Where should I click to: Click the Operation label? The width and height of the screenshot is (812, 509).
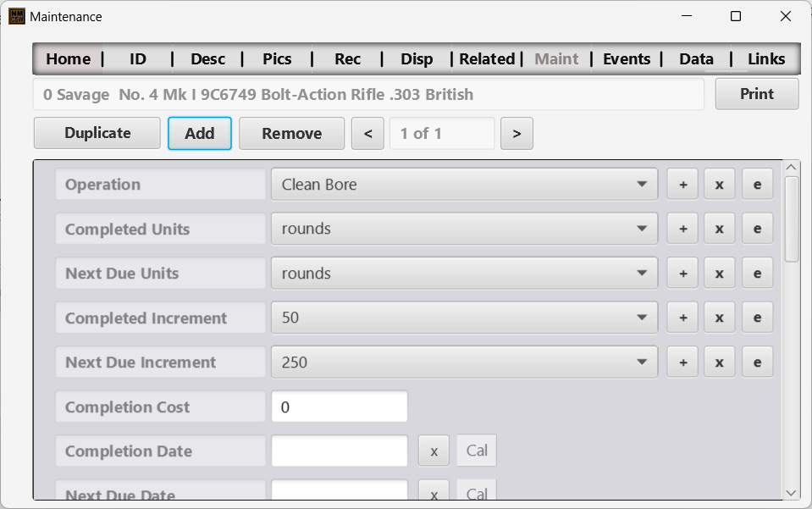(161, 185)
